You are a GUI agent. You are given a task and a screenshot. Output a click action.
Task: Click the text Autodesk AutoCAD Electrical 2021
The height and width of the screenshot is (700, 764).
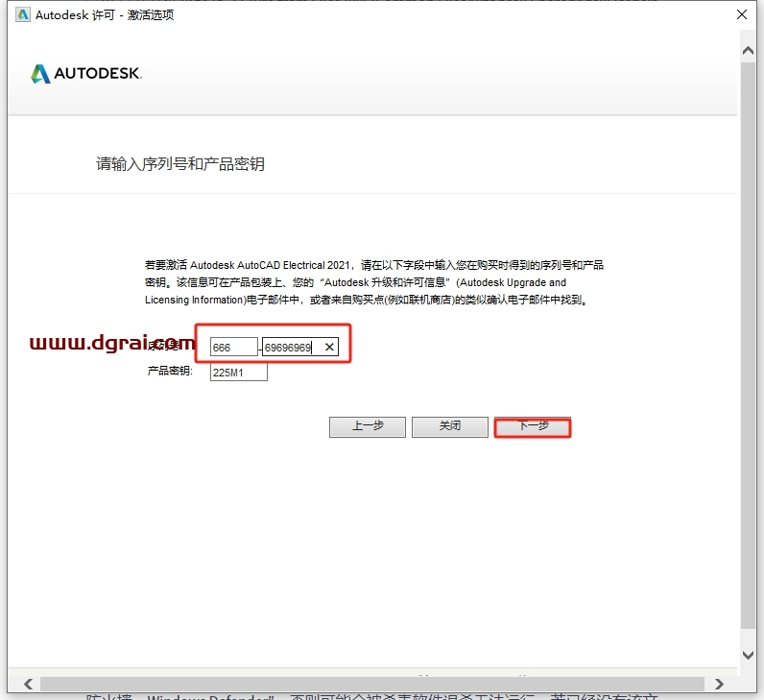pos(270,265)
